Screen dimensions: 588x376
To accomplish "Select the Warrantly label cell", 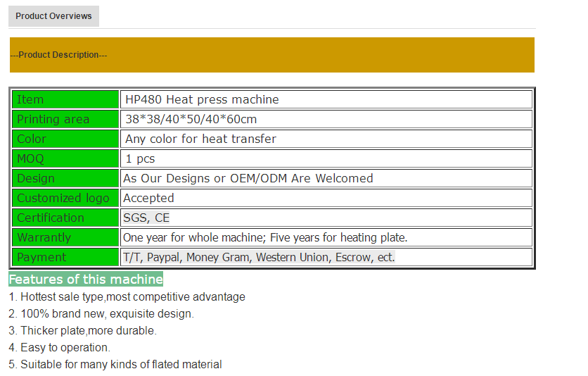I will pos(65,237).
